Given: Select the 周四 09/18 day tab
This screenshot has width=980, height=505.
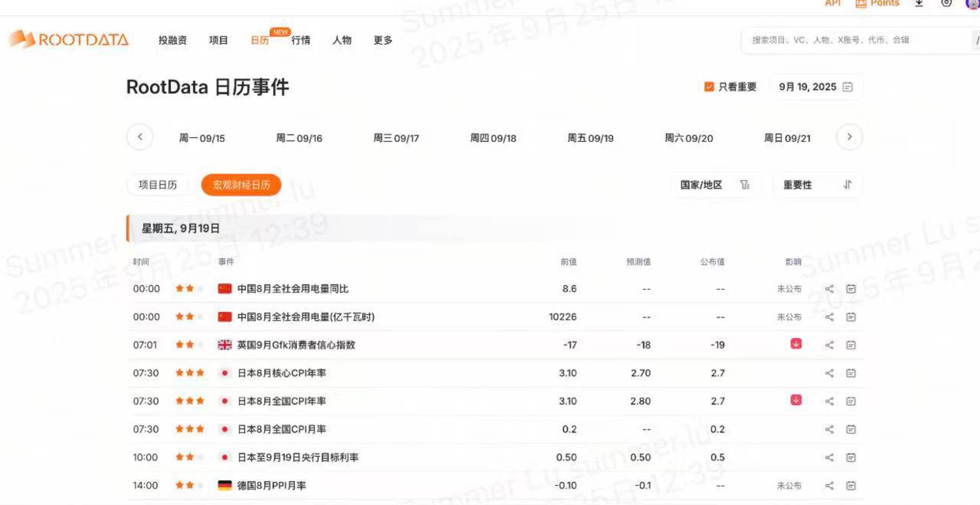Looking at the screenshot, I should [493, 138].
